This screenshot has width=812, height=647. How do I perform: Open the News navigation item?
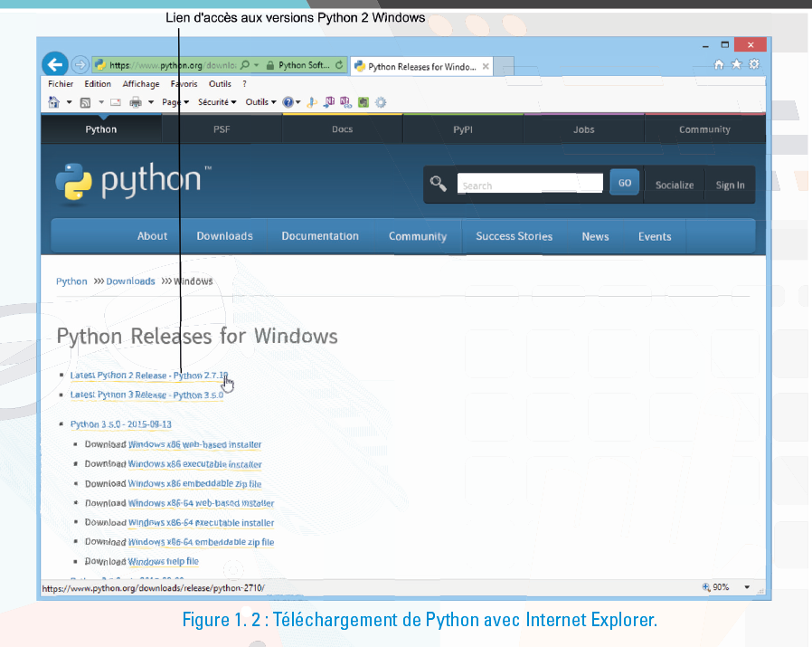595,236
